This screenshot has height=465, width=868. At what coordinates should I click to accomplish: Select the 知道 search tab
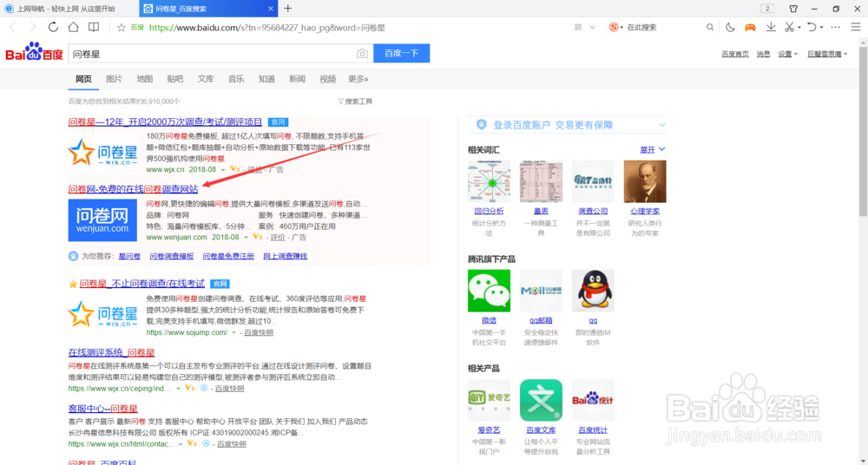pos(266,79)
